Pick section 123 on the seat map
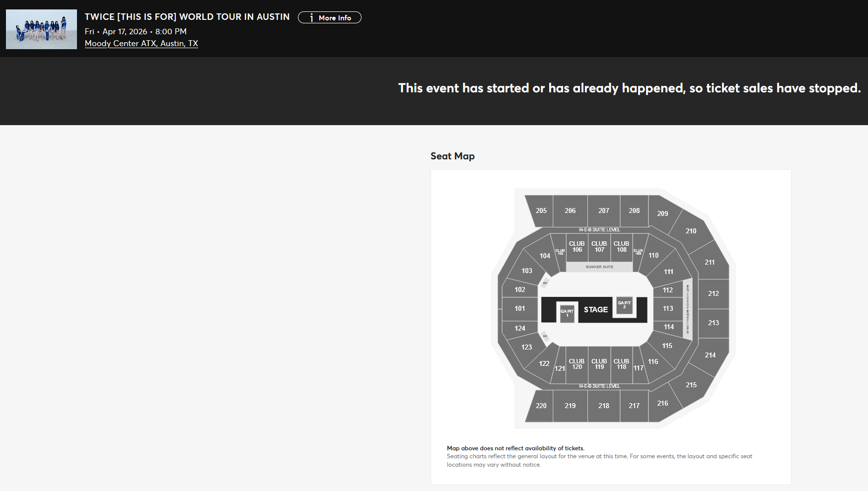This screenshot has height=491, width=868. coord(526,348)
